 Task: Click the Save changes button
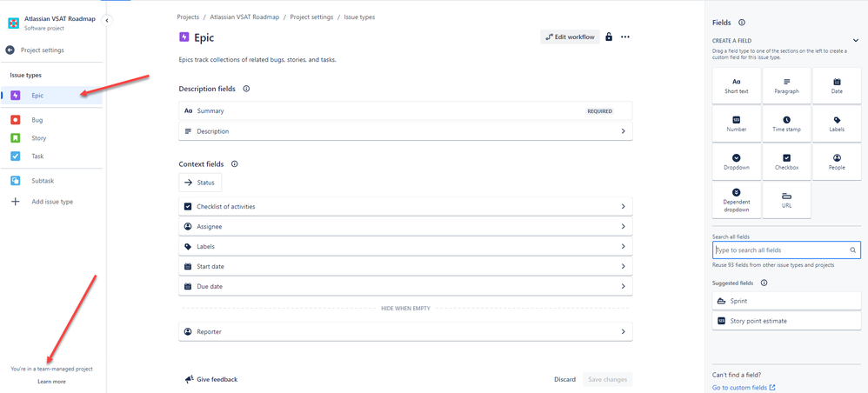(x=607, y=379)
